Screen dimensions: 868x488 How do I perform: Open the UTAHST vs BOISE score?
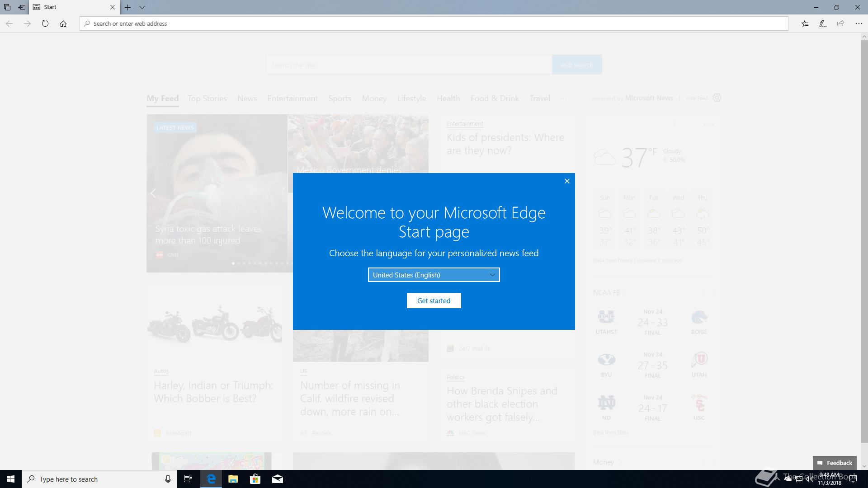coord(652,322)
